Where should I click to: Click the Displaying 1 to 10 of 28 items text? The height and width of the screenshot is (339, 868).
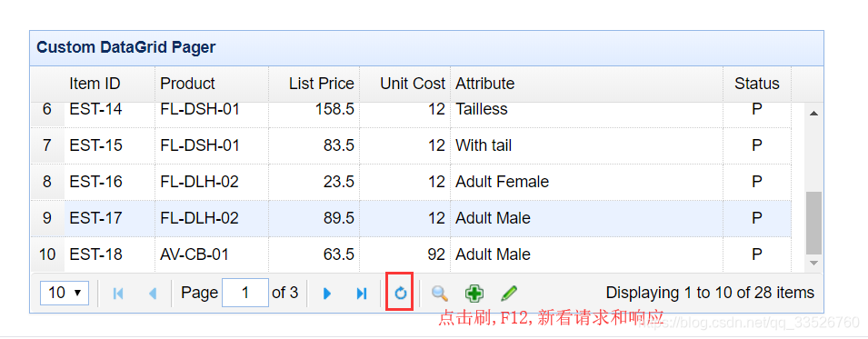pyautogui.click(x=710, y=293)
